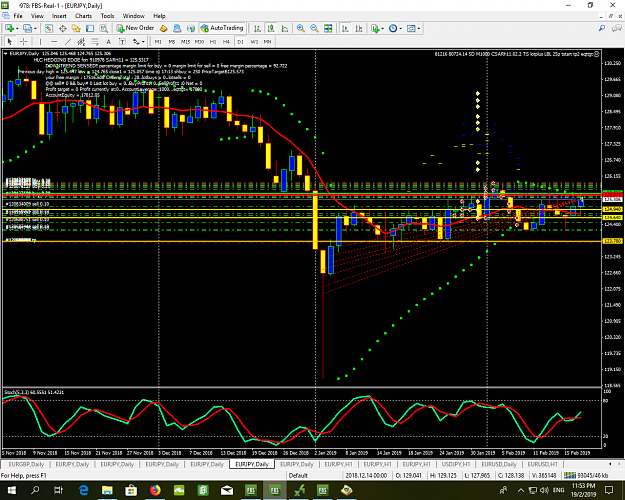Select the Fibonacci Retracement tool
Screen dimensions: 625x500
coord(95,41)
